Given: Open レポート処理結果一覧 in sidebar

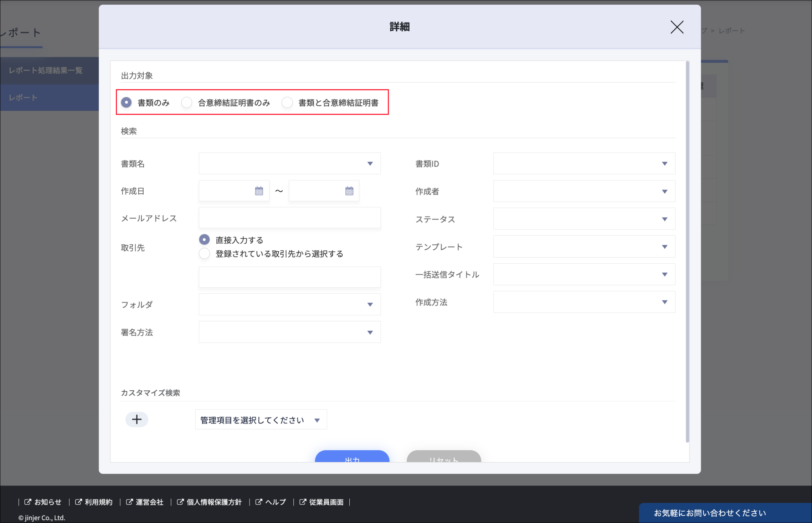Looking at the screenshot, I should [46, 70].
